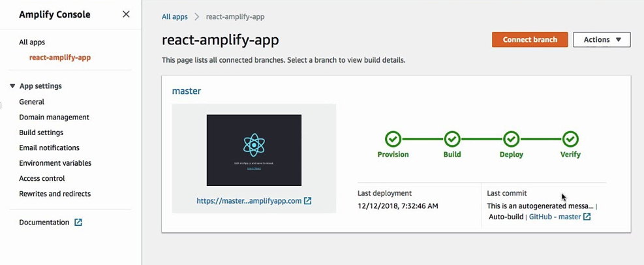Viewport: 644px width, 265px height.
Task: Open Build settings in sidebar
Action: coord(41,132)
